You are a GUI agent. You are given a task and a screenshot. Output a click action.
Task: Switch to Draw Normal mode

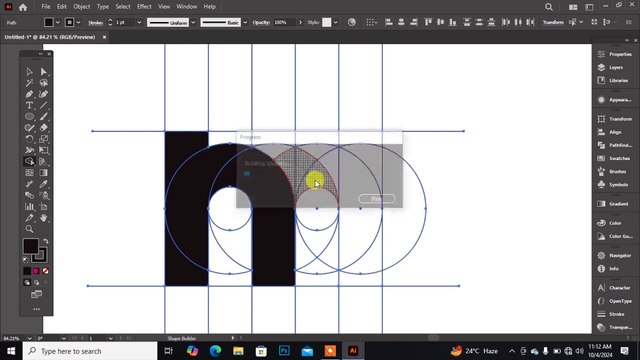tap(27, 282)
